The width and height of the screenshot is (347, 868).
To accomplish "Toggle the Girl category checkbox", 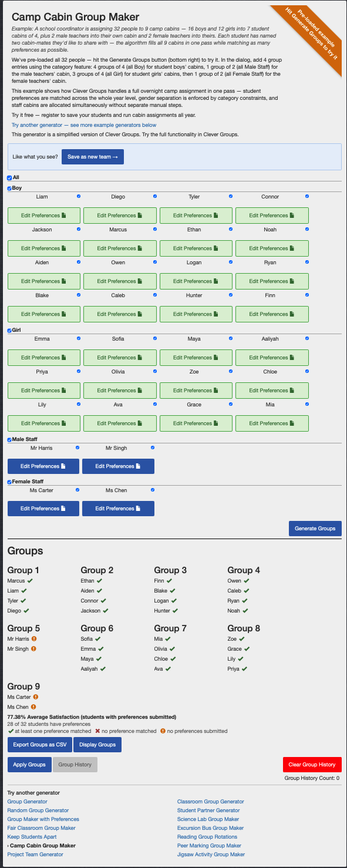I will [x=9, y=330].
